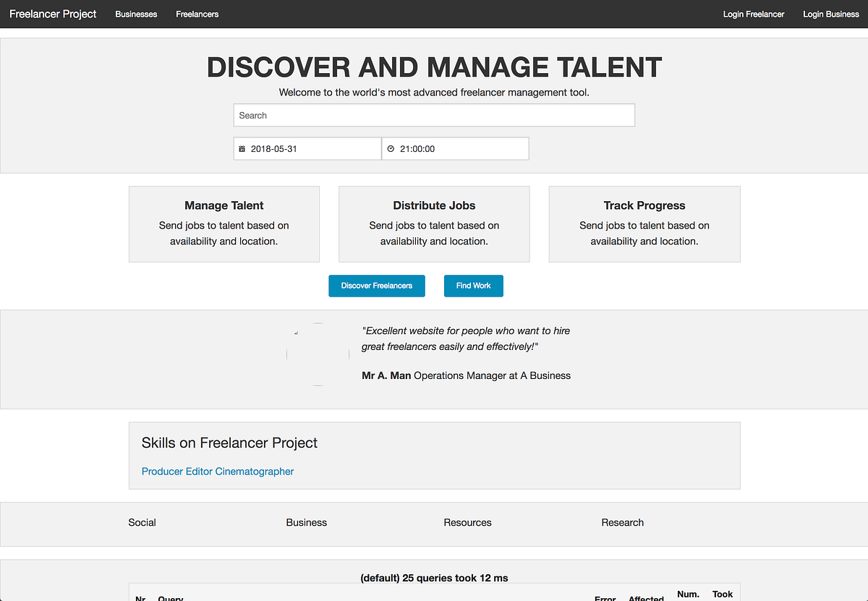Click the Social footer heading
The image size is (868, 601).
pyautogui.click(x=142, y=522)
